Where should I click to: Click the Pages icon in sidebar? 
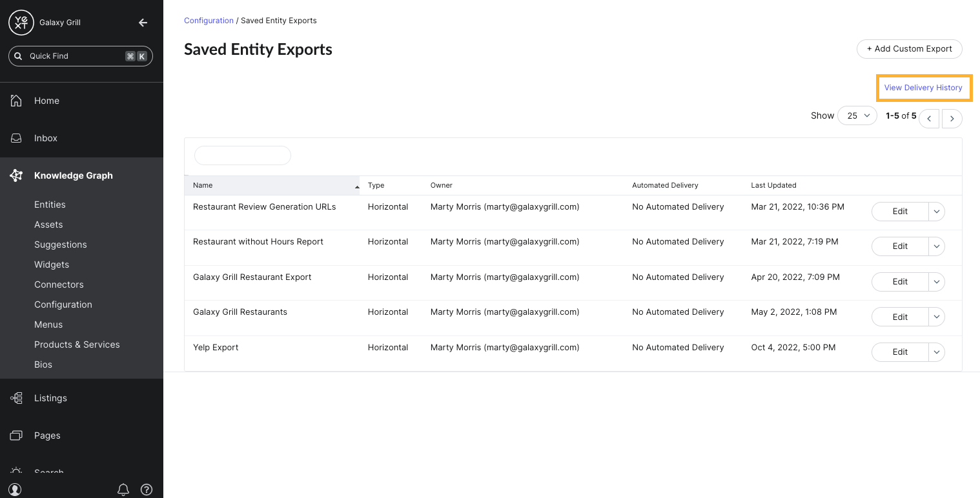tap(17, 435)
